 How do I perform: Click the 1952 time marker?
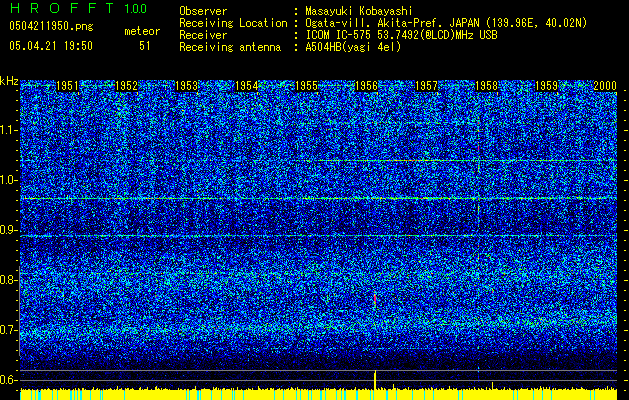point(126,86)
